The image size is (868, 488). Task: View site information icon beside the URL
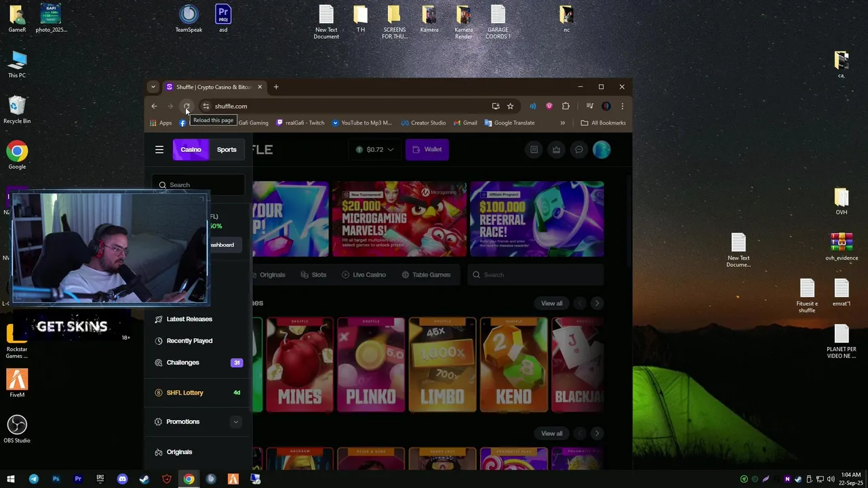coord(205,106)
